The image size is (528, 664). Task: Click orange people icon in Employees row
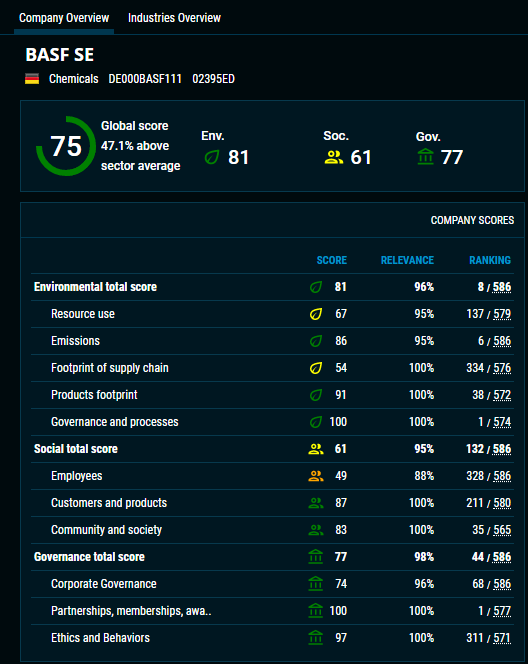click(316, 476)
